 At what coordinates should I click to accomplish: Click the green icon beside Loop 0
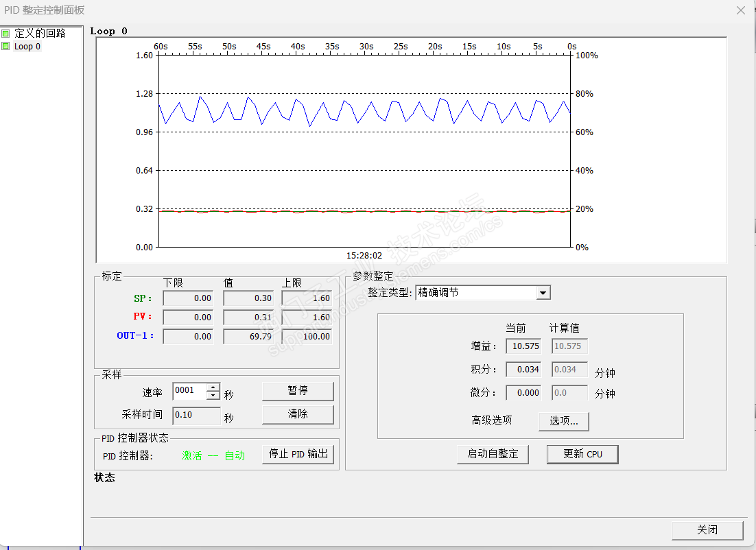pos(5,46)
